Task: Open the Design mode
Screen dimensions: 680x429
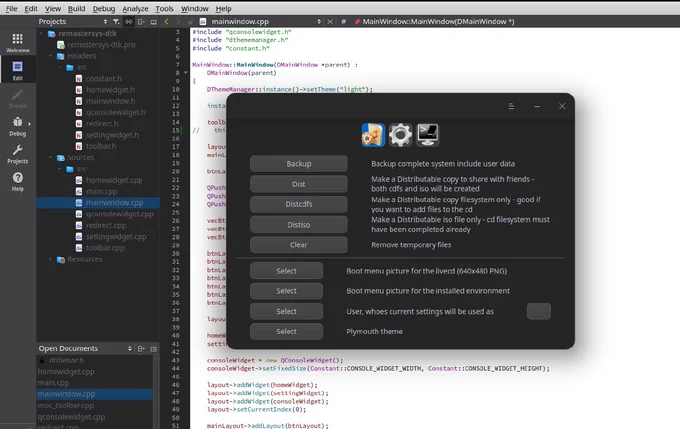Action: [18, 98]
